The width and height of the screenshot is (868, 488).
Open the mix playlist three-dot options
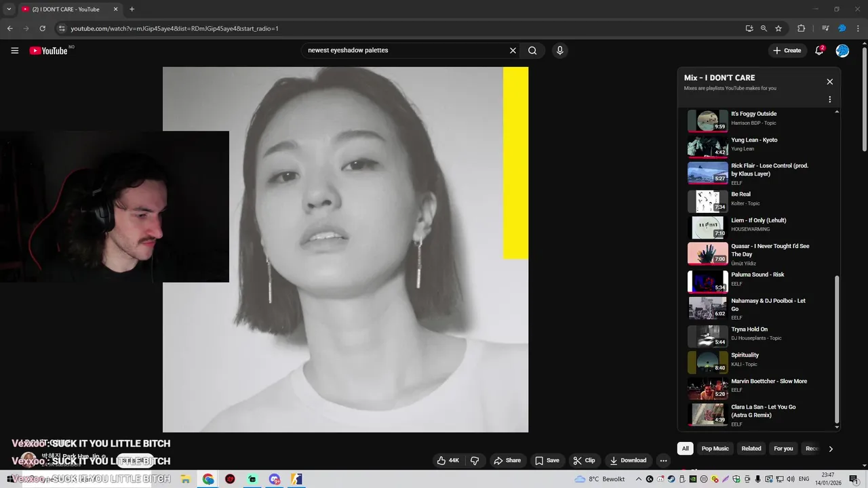click(829, 99)
